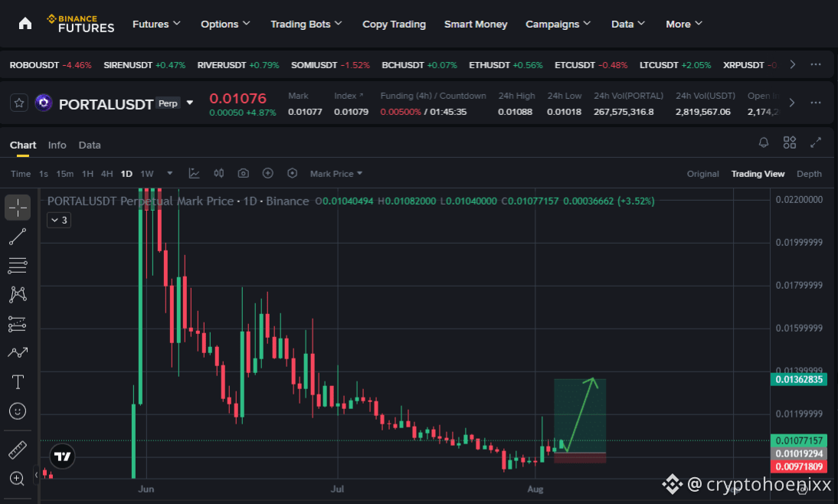This screenshot has width=838, height=504.
Task: Select the zigzag brush path tool
Action: [x=18, y=353]
